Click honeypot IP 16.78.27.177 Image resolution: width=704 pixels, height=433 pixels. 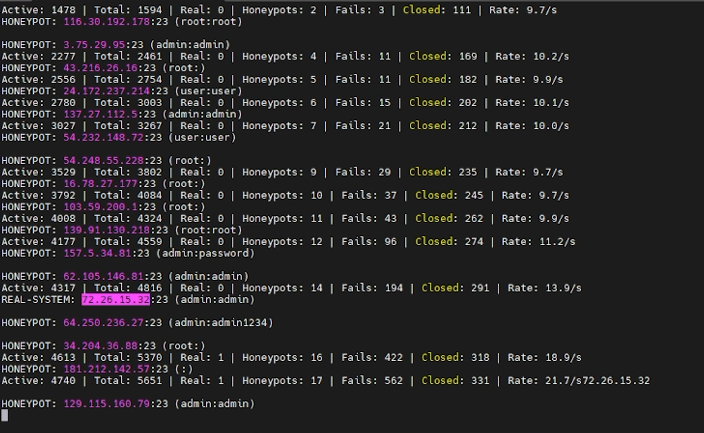point(101,184)
